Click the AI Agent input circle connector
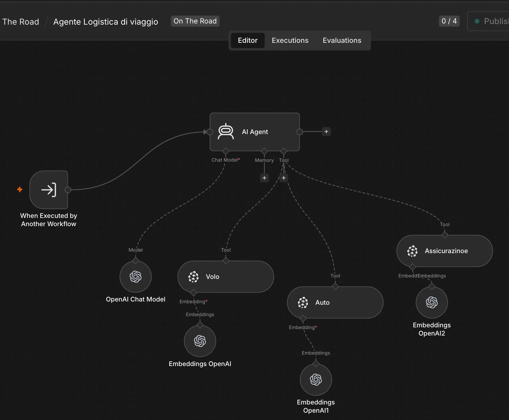 [210, 132]
